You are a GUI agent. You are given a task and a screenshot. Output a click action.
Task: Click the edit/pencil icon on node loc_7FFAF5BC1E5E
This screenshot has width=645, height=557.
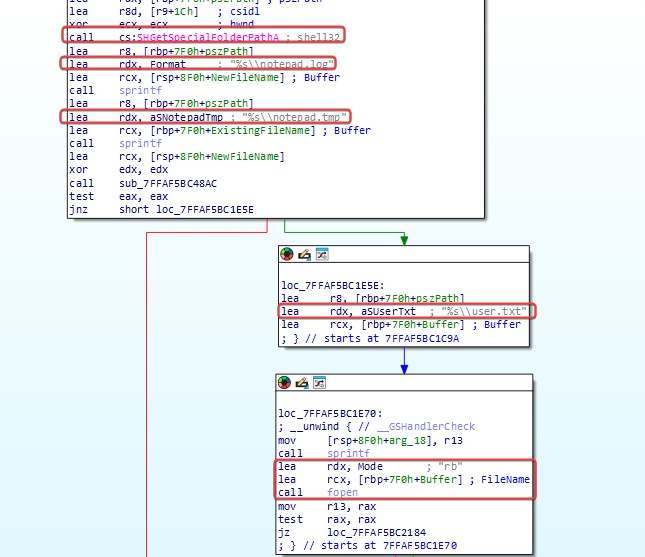pos(304,254)
